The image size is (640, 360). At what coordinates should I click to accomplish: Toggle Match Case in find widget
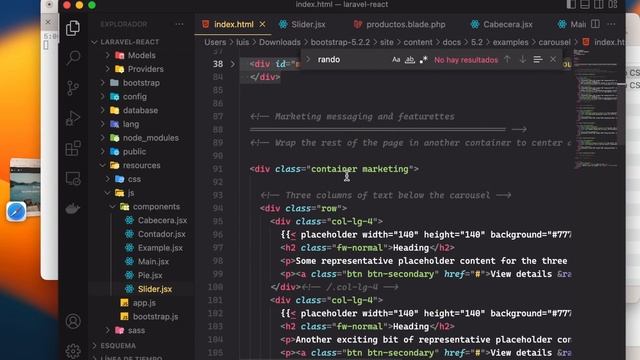pos(396,60)
